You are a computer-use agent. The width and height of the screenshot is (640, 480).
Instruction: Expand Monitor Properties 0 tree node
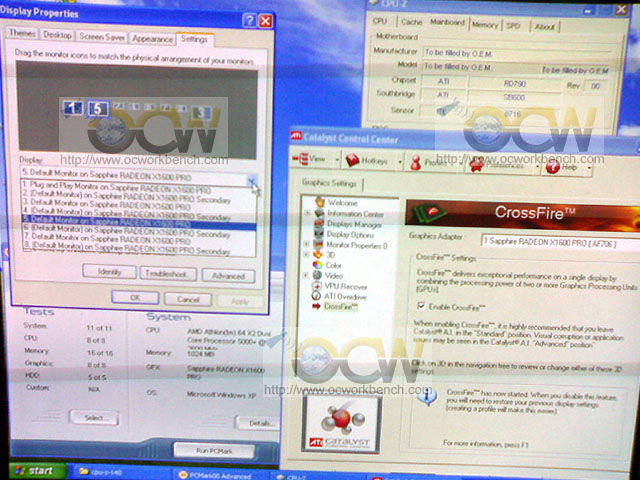point(307,244)
